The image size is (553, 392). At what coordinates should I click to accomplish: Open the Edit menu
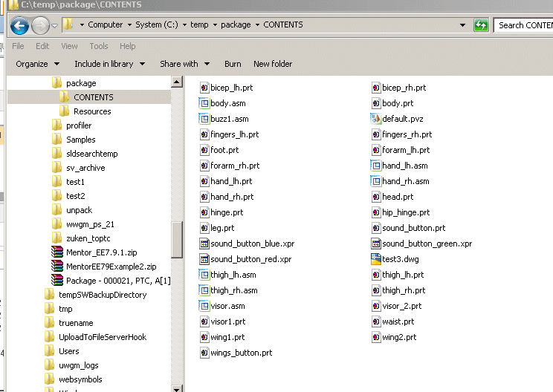42,46
